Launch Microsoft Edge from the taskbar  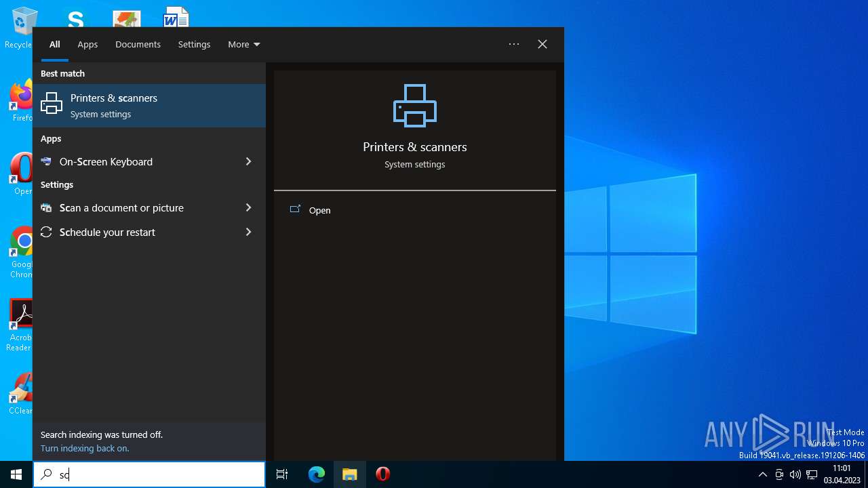coord(317,474)
